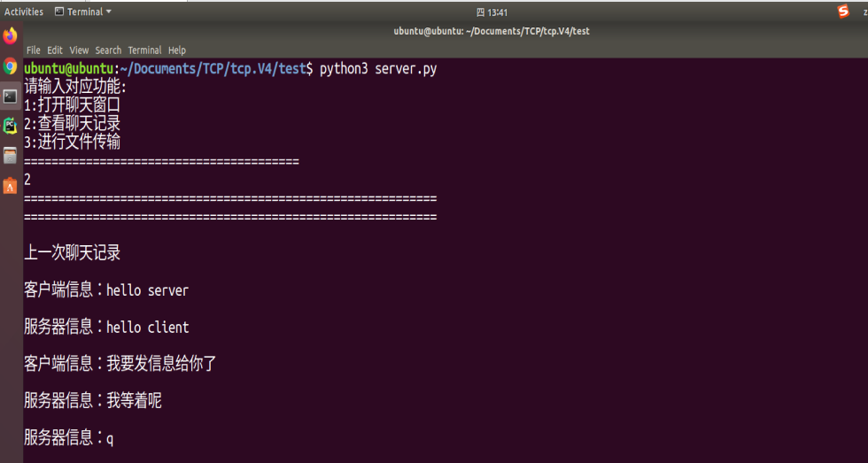The height and width of the screenshot is (463, 868).
Task: Click the last line 服务器信息:q
Action: [x=69, y=439]
